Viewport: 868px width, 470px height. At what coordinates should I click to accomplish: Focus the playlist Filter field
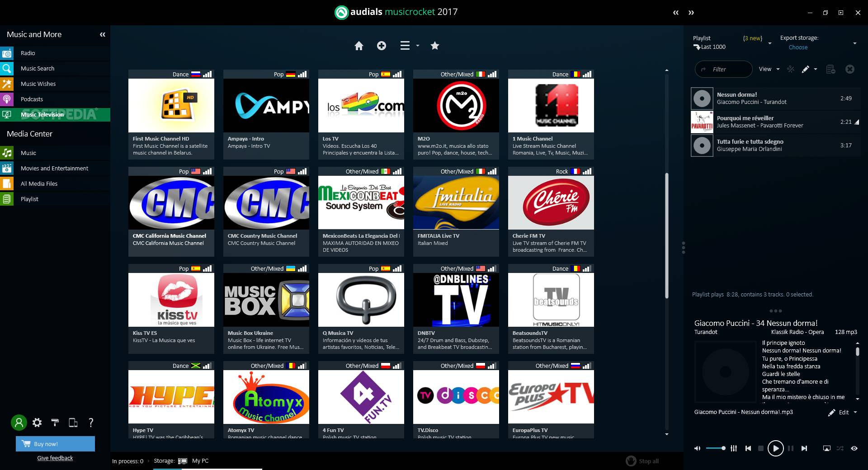point(724,69)
